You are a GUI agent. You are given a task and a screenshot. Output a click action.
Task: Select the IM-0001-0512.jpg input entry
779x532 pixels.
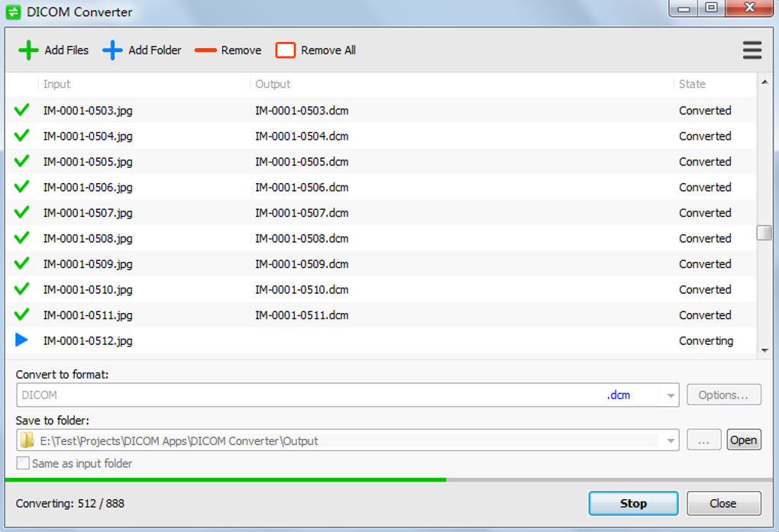pos(88,340)
